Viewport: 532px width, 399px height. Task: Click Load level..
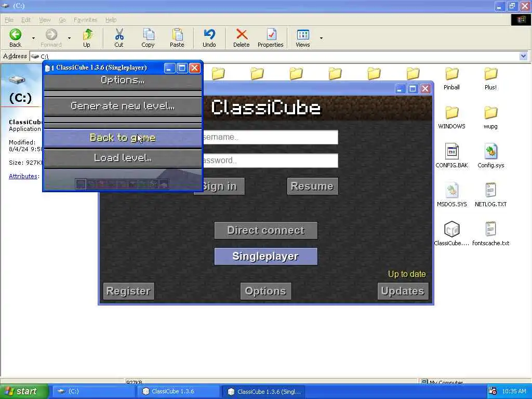(x=123, y=158)
